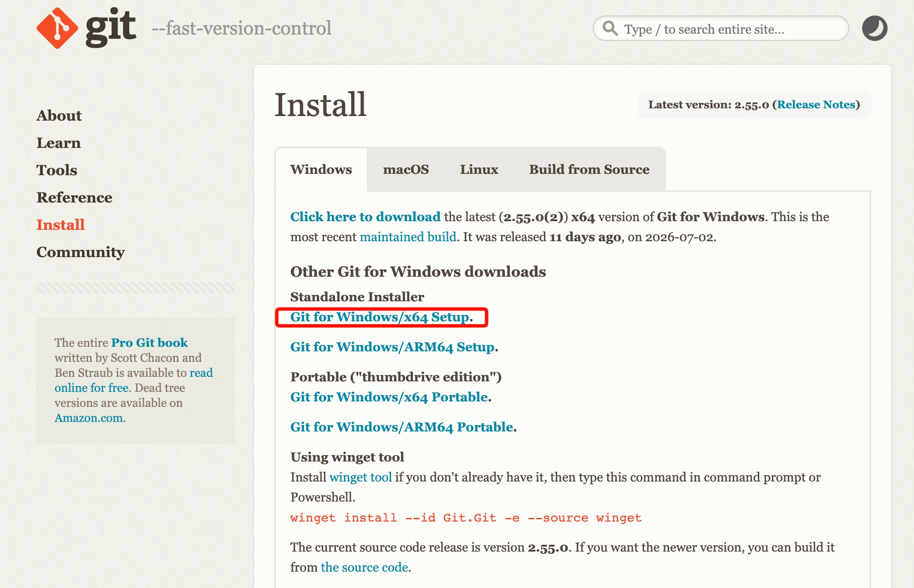Go to Tools in the sidebar
This screenshot has height=588, width=914.
tap(57, 170)
